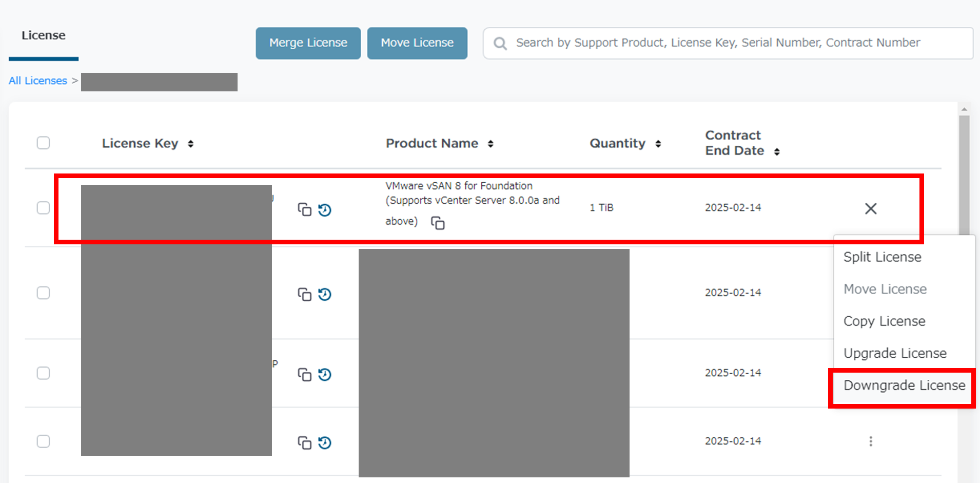Choose Downgrade License from the menu

pyautogui.click(x=904, y=385)
